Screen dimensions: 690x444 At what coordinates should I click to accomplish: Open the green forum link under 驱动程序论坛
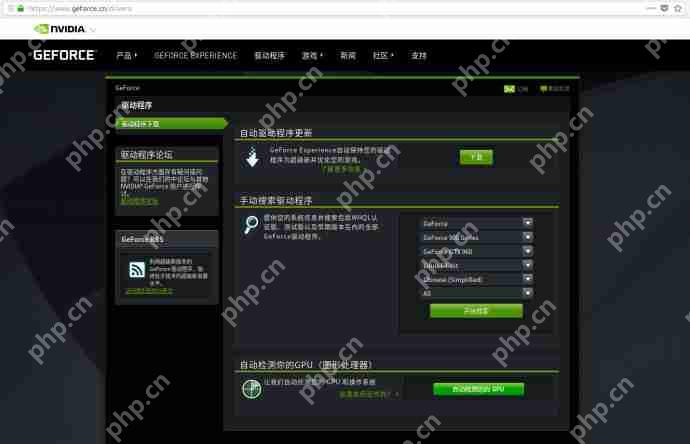(x=139, y=201)
